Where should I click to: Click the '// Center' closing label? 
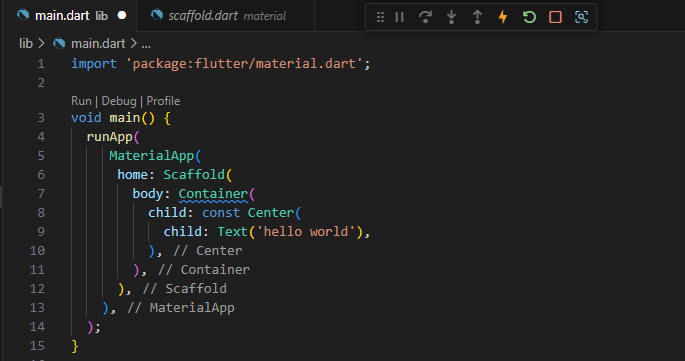(x=208, y=251)
